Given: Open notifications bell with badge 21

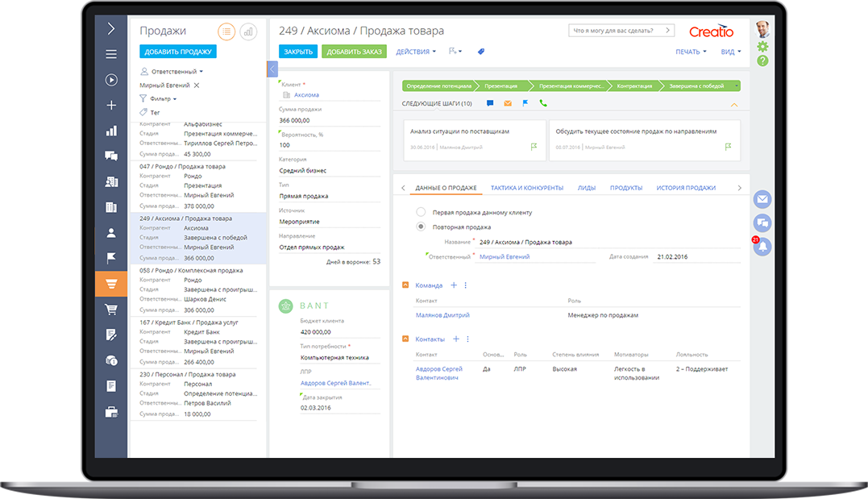Looking at the screenshot, I should pos(762,247).
